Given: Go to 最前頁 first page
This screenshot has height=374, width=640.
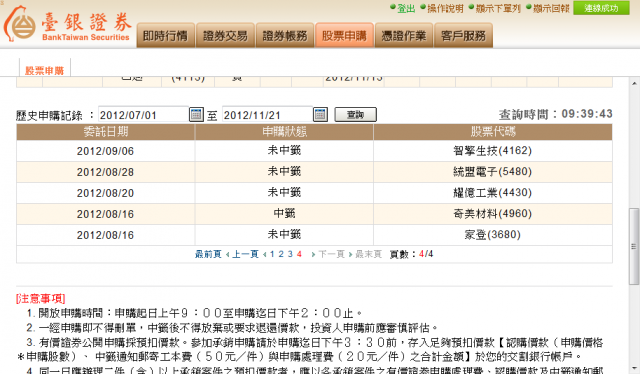Looking at the screenshot, I should point(208,254).
